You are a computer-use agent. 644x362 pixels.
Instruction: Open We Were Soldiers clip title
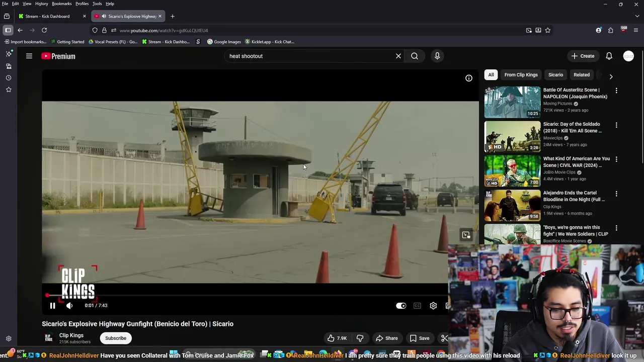[576, 231]
